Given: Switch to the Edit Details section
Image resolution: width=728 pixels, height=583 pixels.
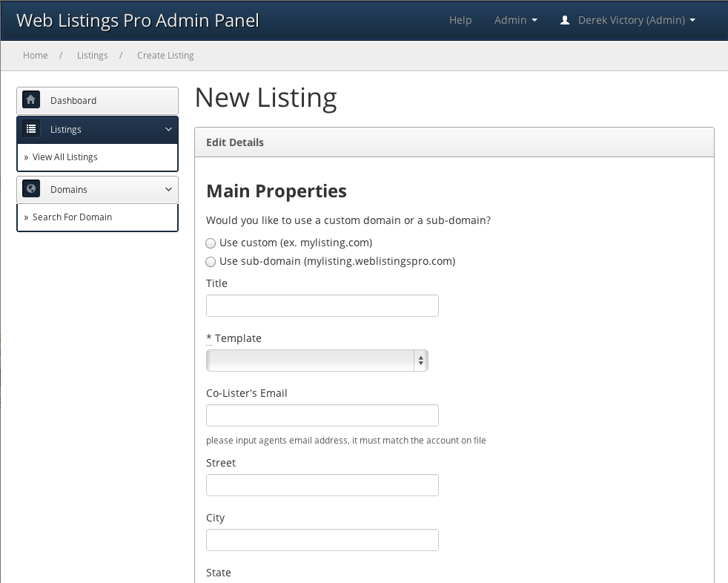Looking at the screenshot, I should point(235,142).
